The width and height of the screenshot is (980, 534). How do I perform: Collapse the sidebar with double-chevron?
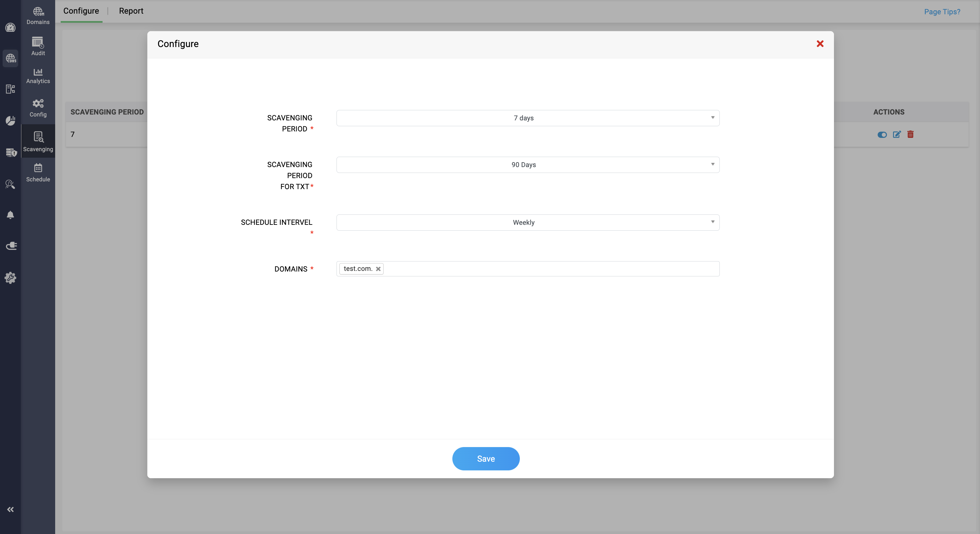point(10,509)
